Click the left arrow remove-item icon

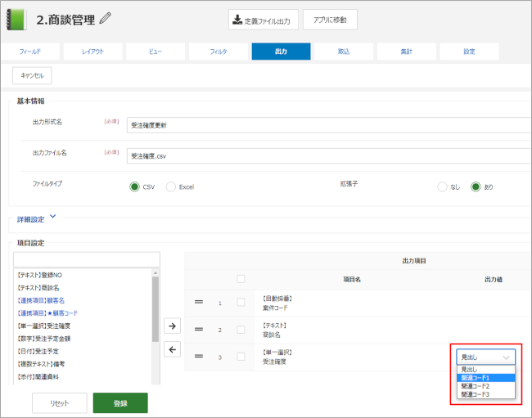pos(173,349)
